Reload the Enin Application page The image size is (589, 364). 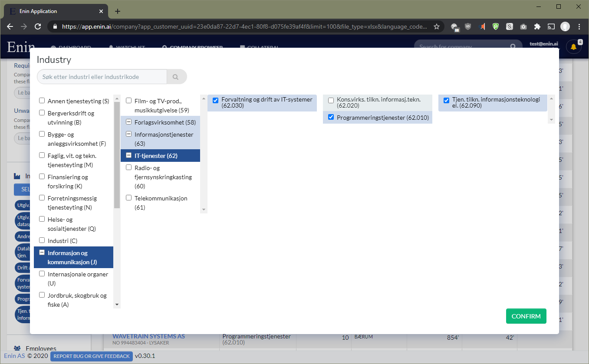tap(38, 26)
